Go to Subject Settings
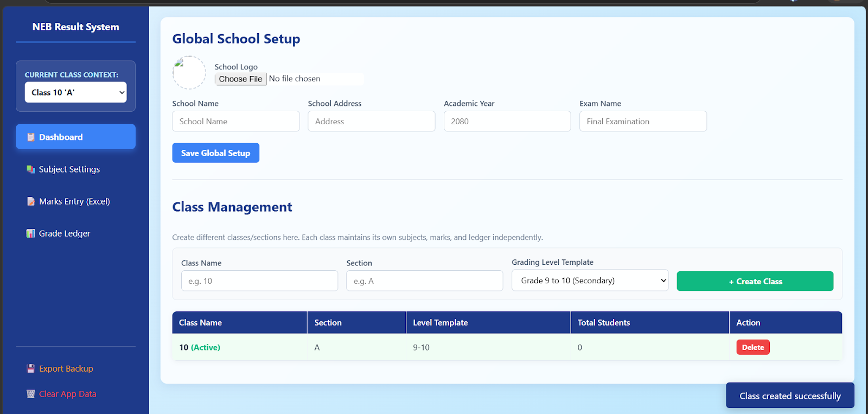Viewport: 868px width, 414px height. coord(75,169)
